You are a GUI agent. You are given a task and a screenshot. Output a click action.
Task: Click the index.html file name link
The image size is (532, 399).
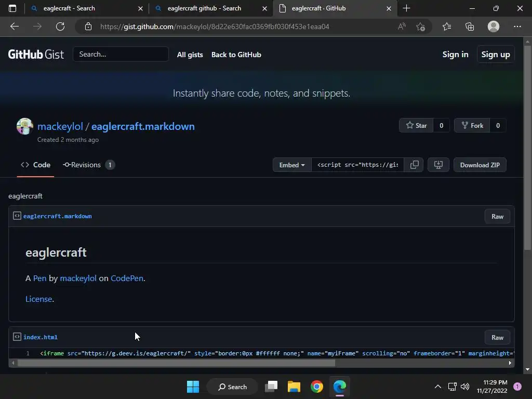41,337
